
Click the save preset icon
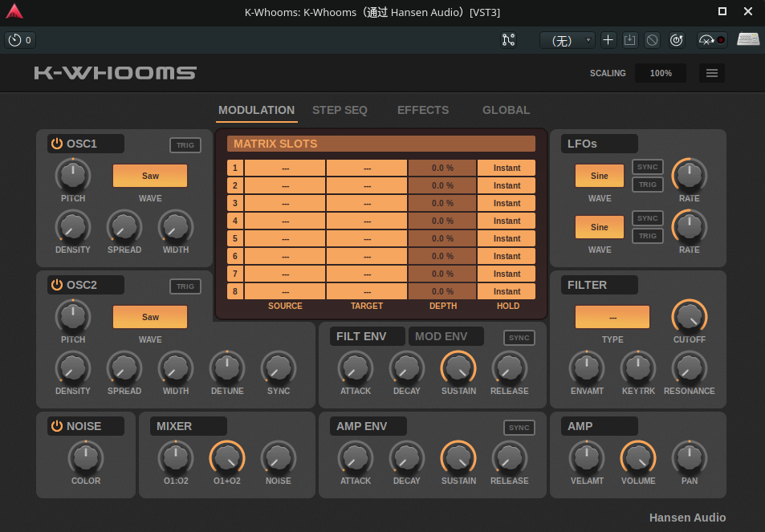tap(630, 40)
